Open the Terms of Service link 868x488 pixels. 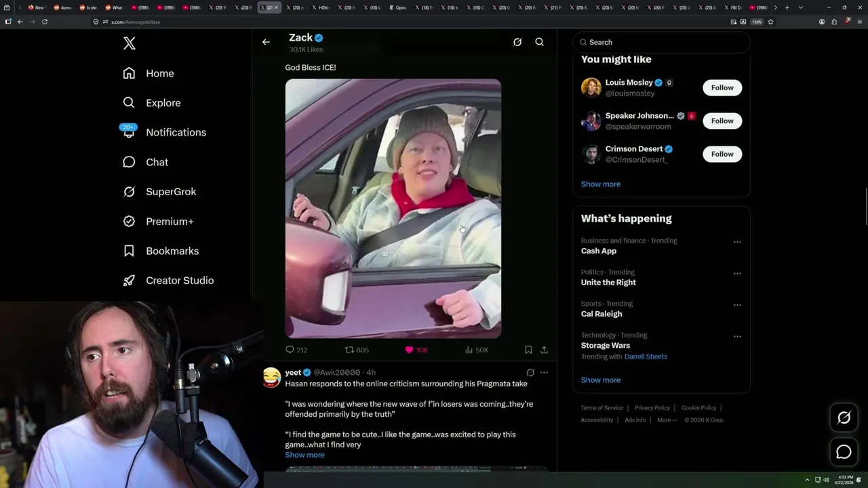602,408
